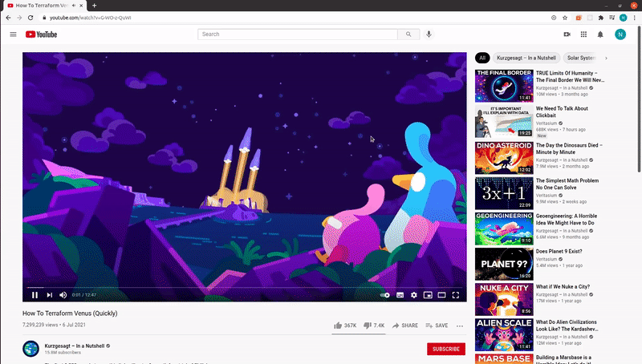Click the red Subscribe button

[x=446, y=349]
